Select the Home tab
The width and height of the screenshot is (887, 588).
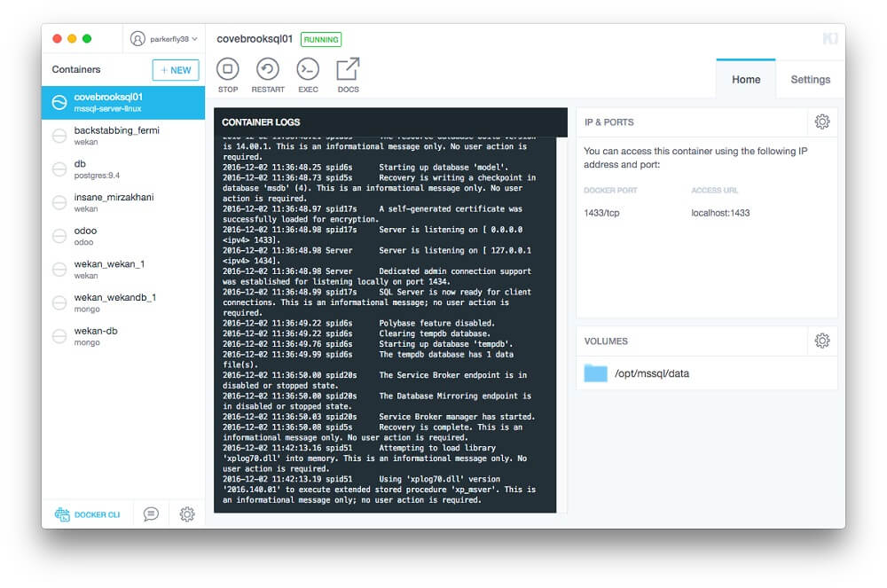[x=745, y=79]
